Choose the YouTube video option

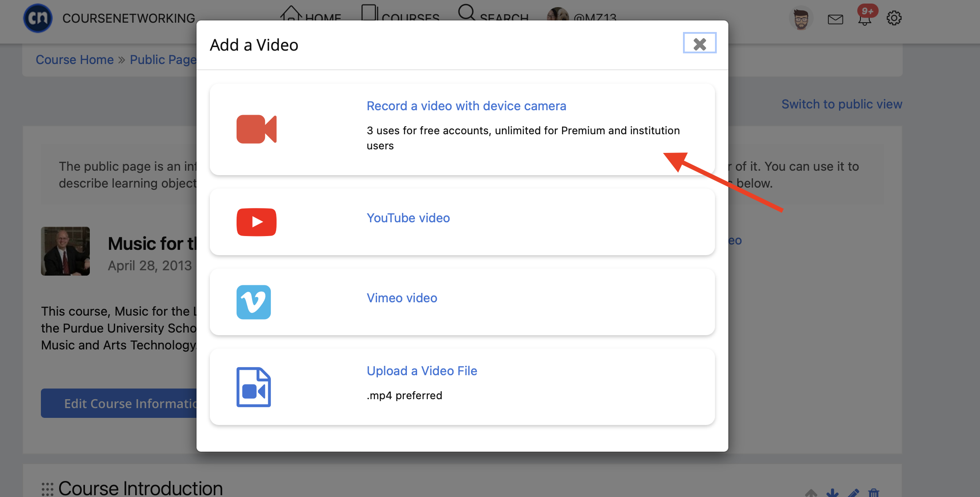tap(408, 218)
